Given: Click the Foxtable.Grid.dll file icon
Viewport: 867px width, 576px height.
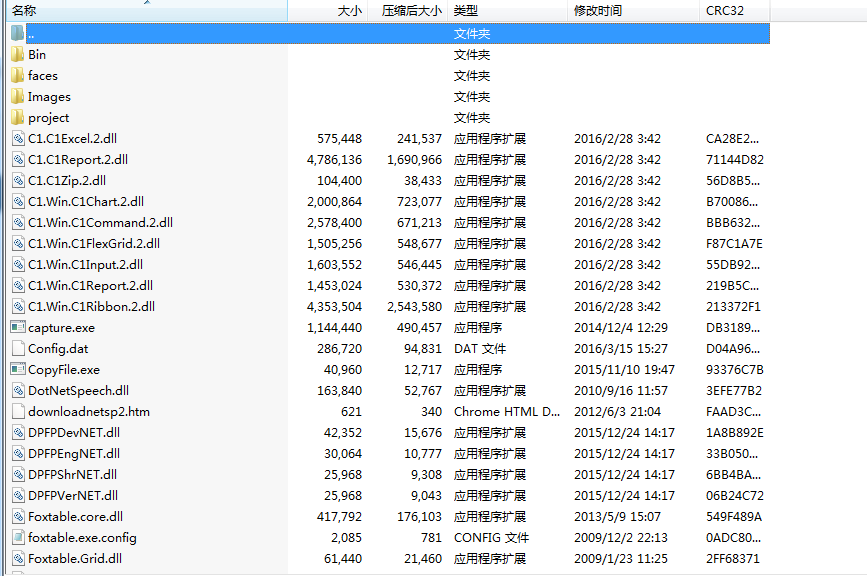Looking at the screenshot, I should point(18,559).
